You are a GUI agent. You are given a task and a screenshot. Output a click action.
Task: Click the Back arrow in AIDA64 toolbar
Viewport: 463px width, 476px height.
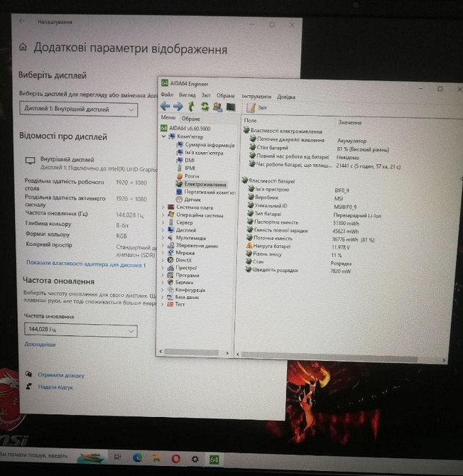(165, 107)
